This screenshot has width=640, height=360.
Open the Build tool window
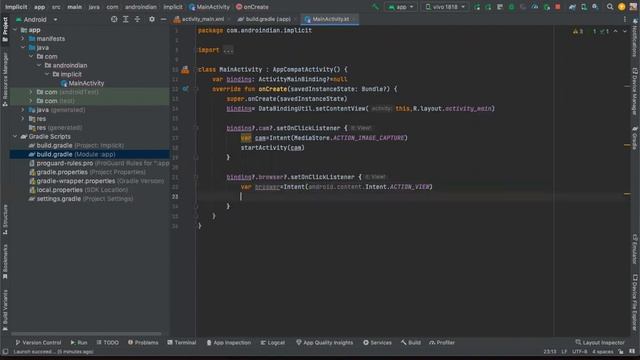411,342
